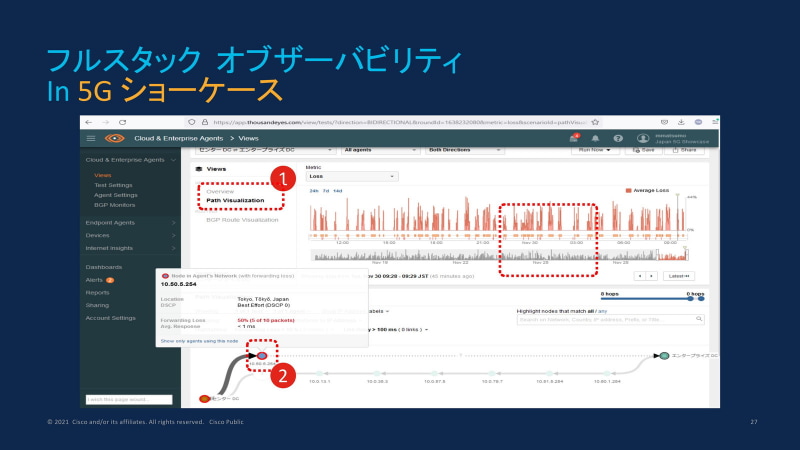Click the Latest button

[x=679, y=276]
